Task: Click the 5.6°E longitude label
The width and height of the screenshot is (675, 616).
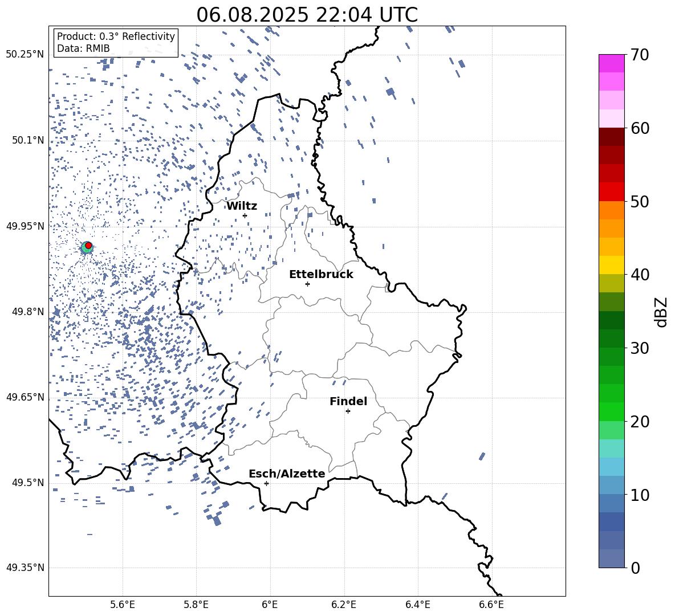Action: [123, 605]
